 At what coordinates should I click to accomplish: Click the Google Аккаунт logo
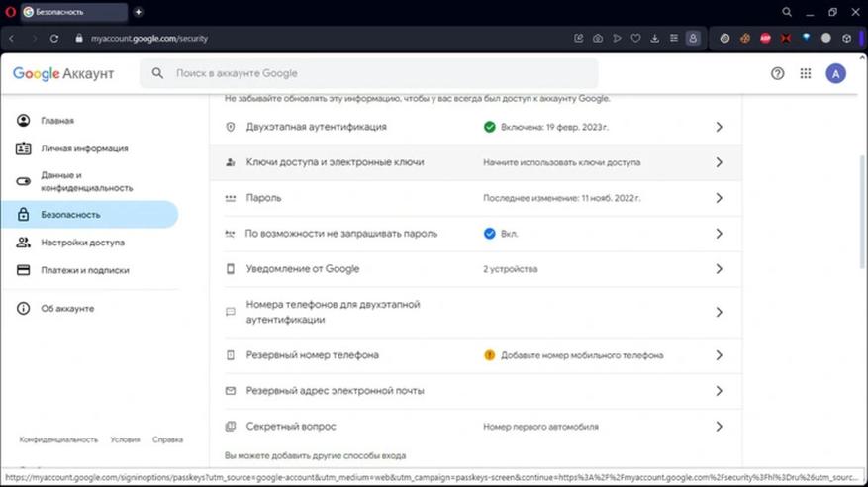[63, 73]
